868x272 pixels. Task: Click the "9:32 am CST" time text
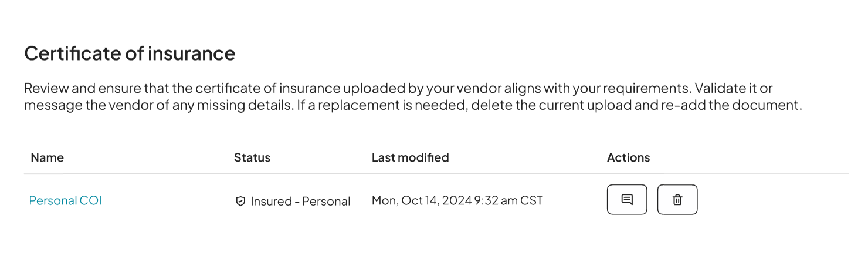(508, 200)
